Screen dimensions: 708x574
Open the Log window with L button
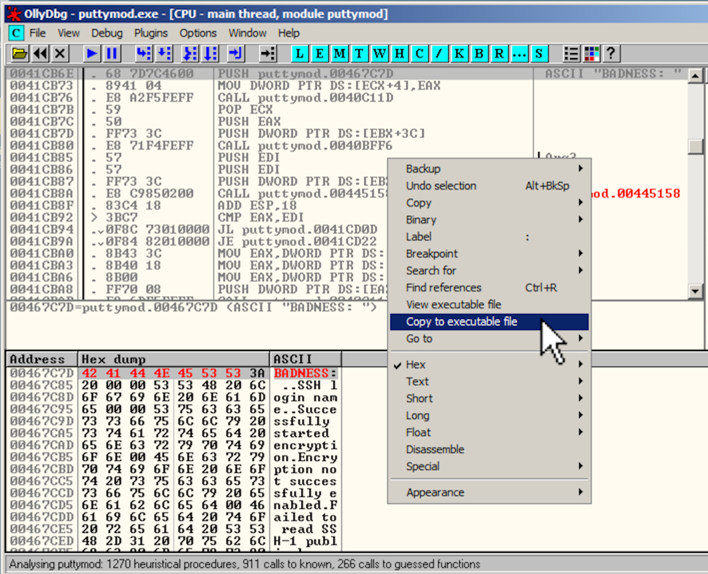tap(301, 53)
